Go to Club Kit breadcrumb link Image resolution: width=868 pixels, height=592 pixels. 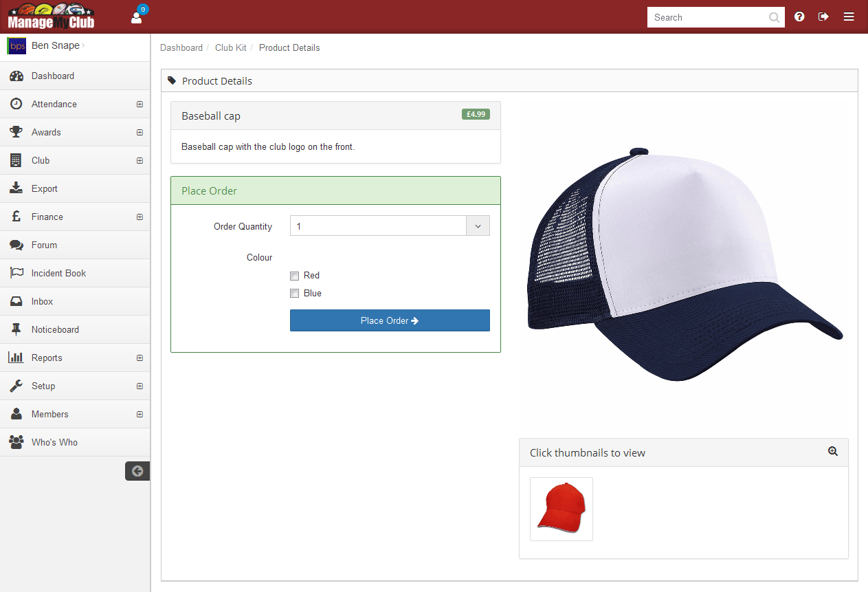tap(231, 48)
